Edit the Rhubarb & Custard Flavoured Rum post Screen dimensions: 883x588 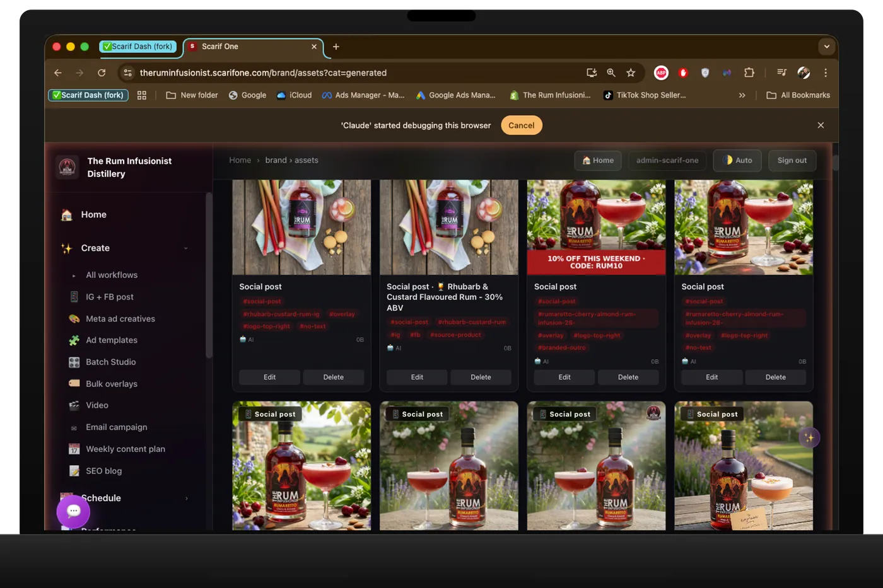(417, 378)
